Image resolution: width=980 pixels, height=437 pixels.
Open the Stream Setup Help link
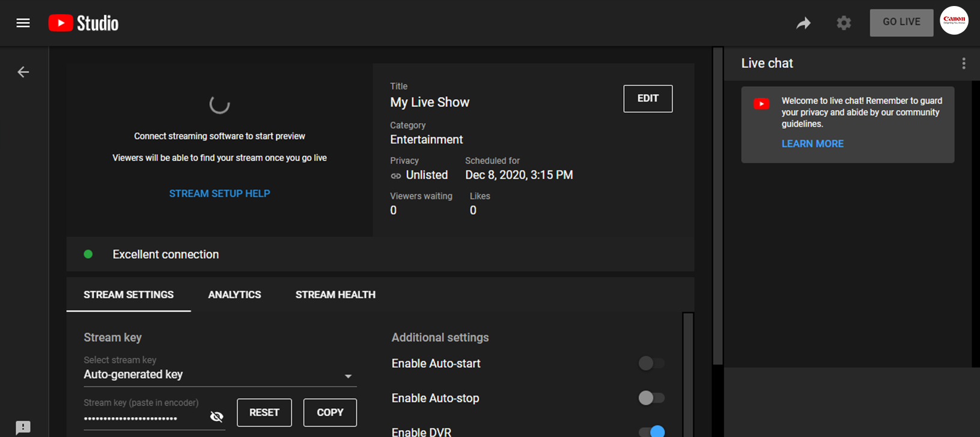tap(219, 193)
